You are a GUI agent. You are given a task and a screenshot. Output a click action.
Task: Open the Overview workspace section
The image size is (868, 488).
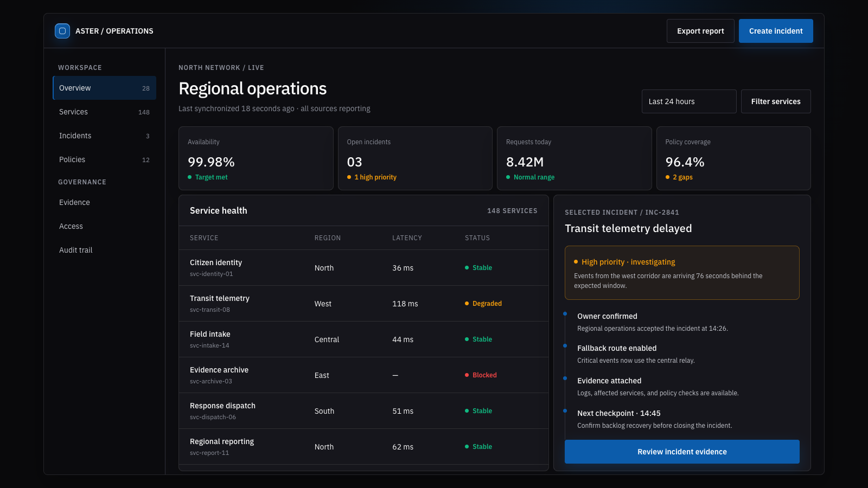104,88
